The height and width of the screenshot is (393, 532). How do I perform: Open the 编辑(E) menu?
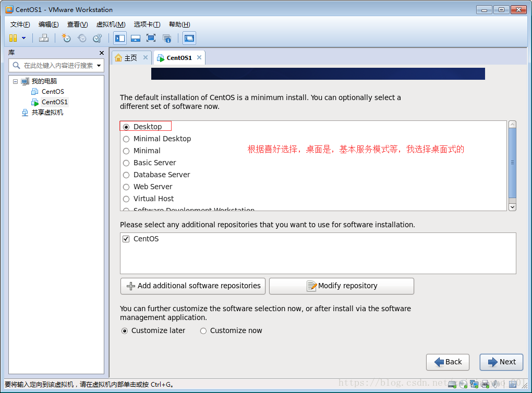49,24
